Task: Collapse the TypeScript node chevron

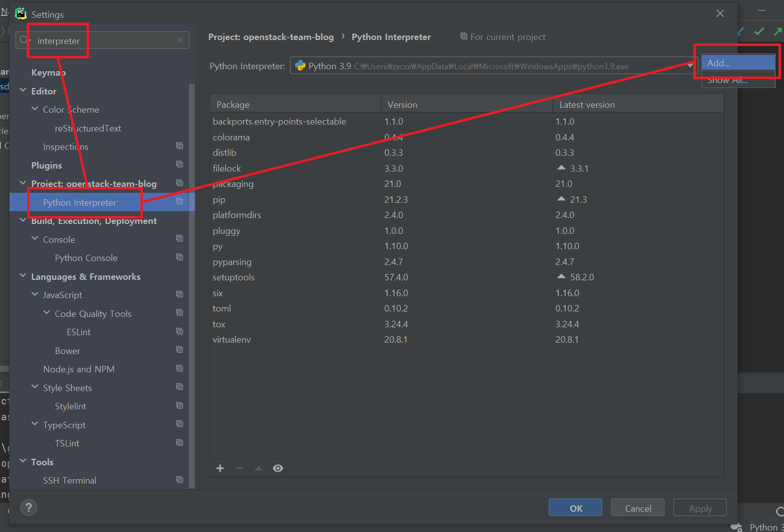Action: pyautogui.click(x=35, y=424)
